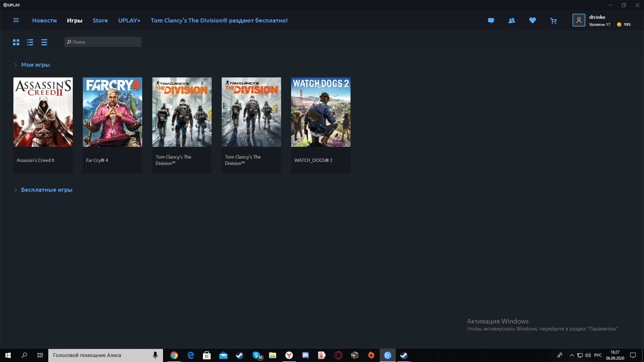Open Windows taskbar search
Viewport: 644px width, 362px height.
point(24,355)
